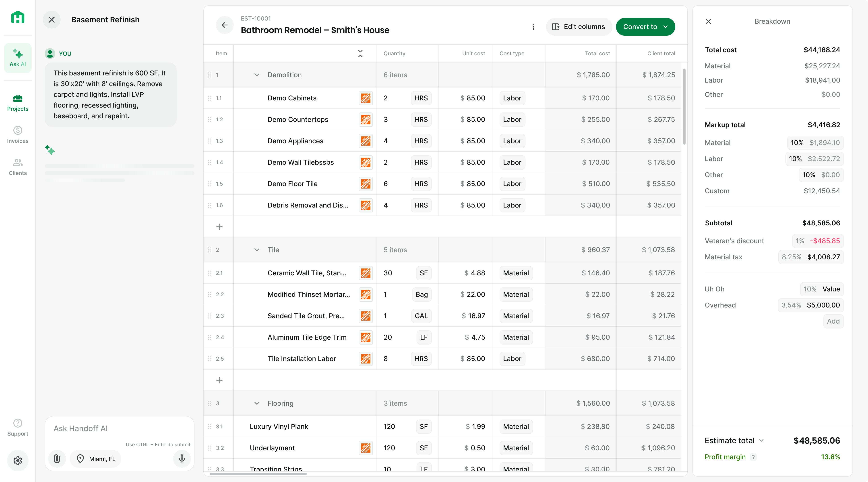
Task: Click the microphone voice input icon
Action: [x=182, y=458]
